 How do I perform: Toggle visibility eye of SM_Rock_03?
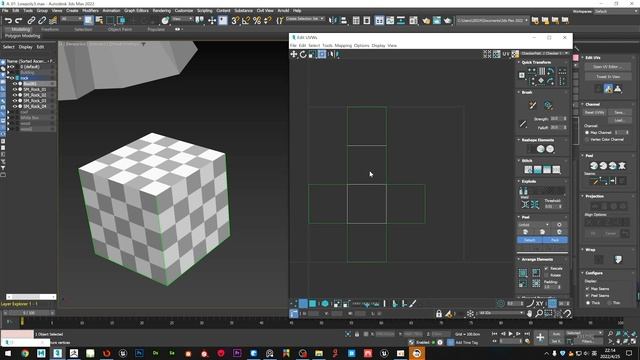click(x=15, y=101)
